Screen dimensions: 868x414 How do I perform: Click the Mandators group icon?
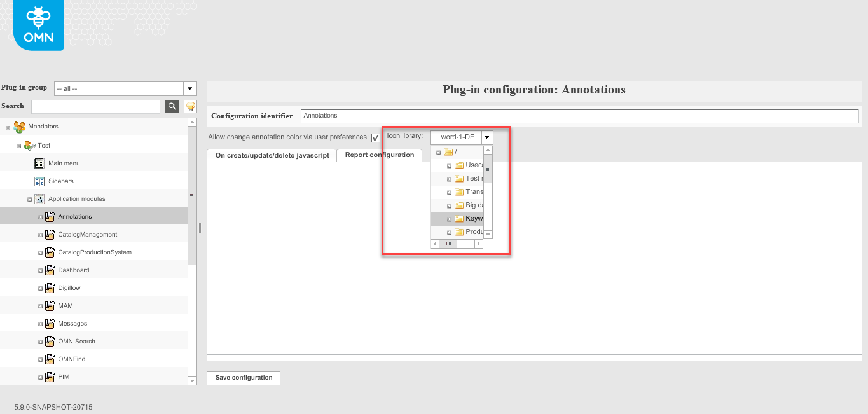point(19,127)
